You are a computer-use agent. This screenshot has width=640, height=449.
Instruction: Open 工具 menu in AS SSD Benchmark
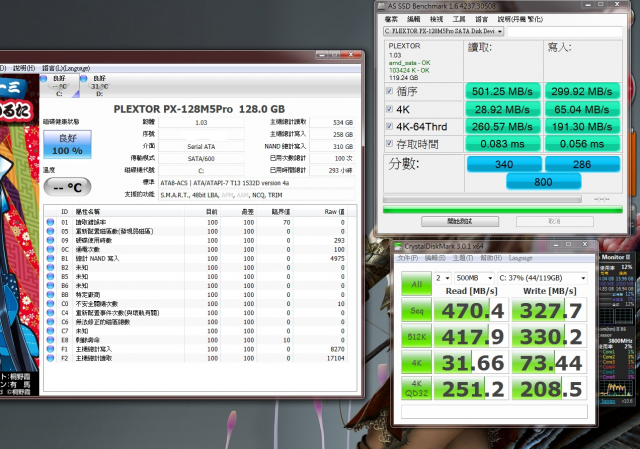459,19
